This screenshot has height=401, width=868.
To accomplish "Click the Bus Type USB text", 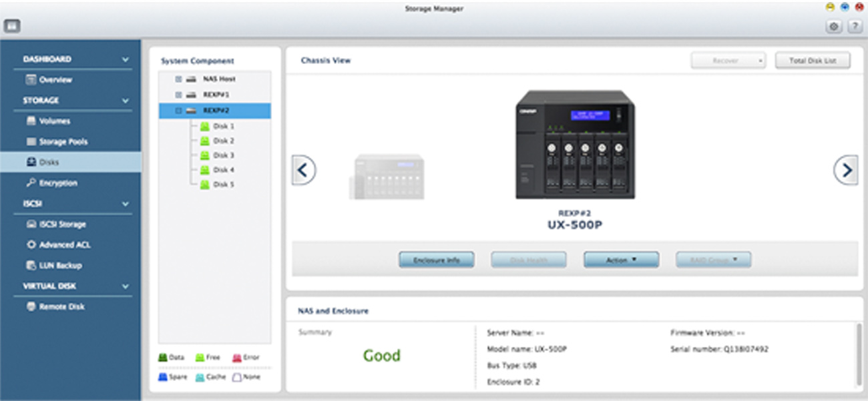I will 512,366.
